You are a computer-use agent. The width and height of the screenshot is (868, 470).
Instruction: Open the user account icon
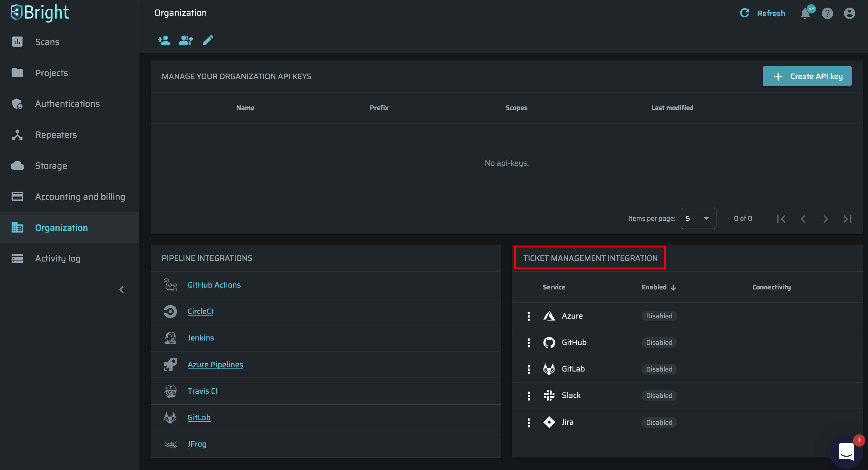click(849, 13)
